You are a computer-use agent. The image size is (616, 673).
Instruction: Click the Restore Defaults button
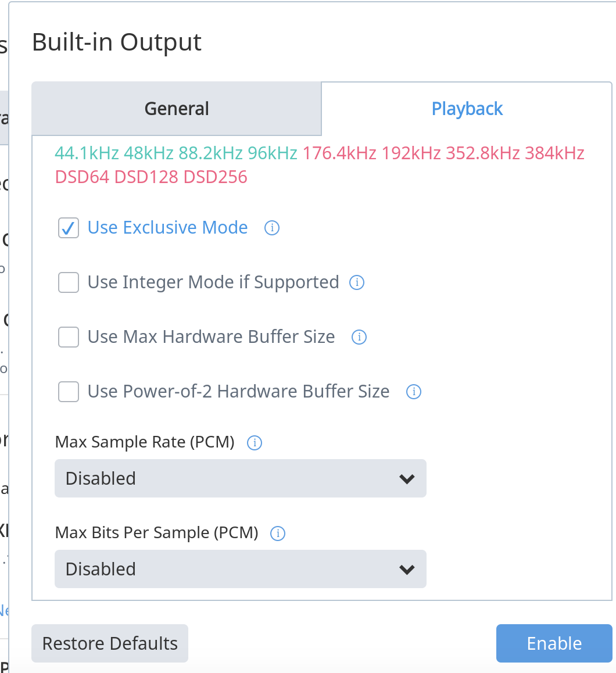pyautogui.click(x=110, y=643)
